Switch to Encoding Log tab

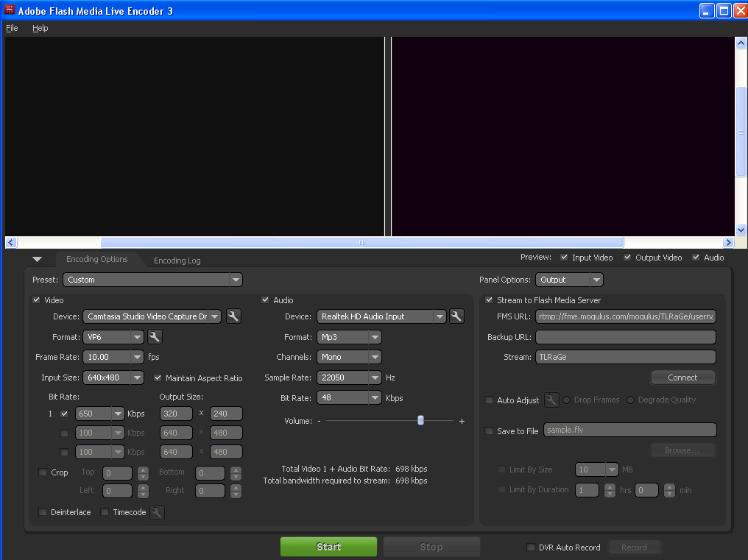[x=177, y=260]
